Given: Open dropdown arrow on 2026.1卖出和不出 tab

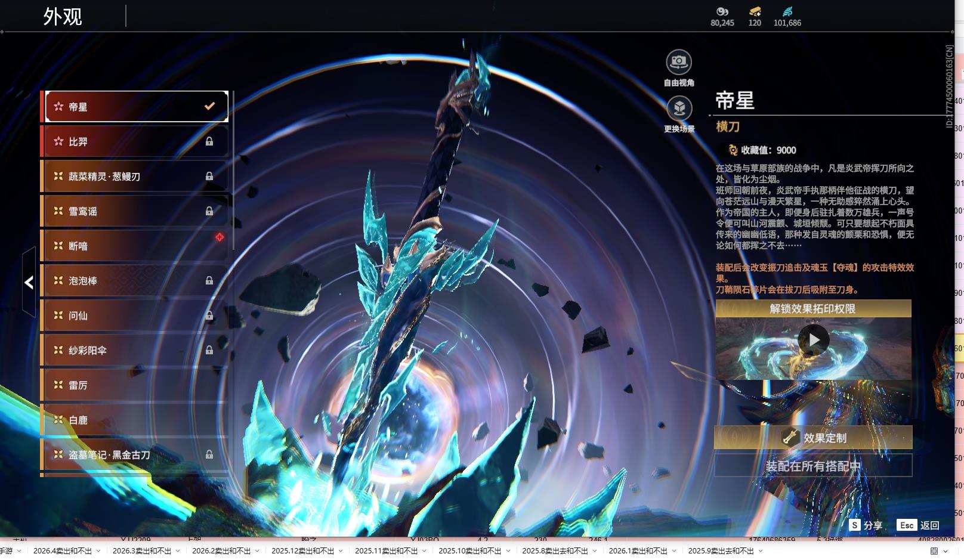Looking at the screenshot, I should [x=674, y=551].
